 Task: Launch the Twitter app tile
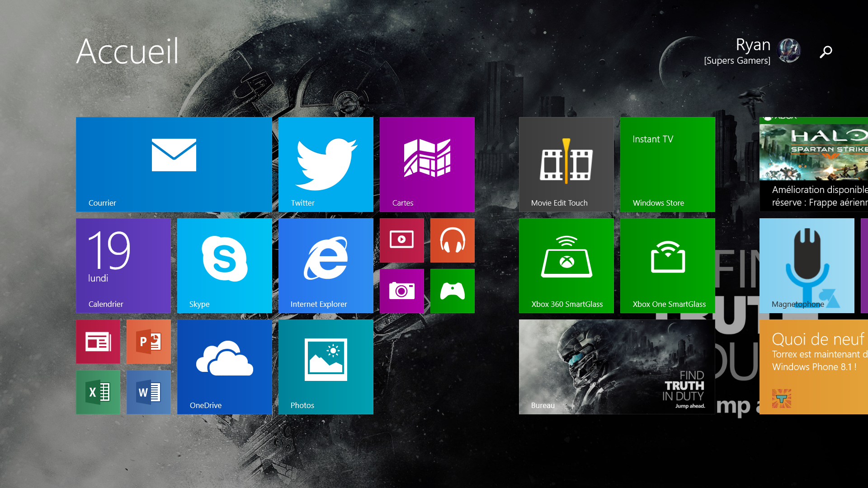point(326,164)
